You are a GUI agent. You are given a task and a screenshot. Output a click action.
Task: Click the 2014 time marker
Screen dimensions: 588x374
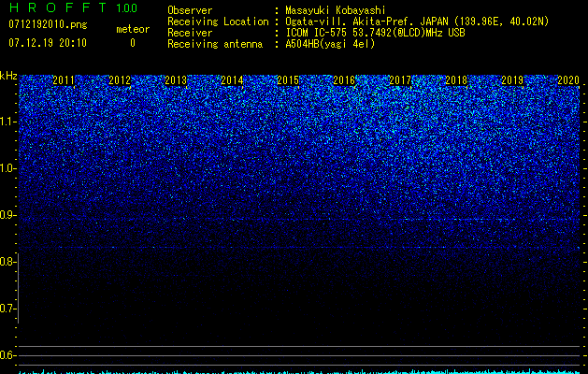click(x=232, y=79)
